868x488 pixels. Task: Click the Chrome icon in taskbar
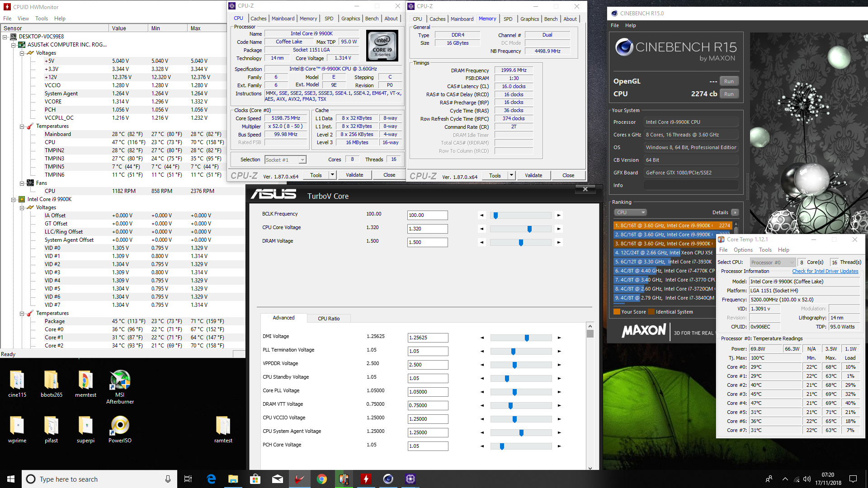[322, 479]
